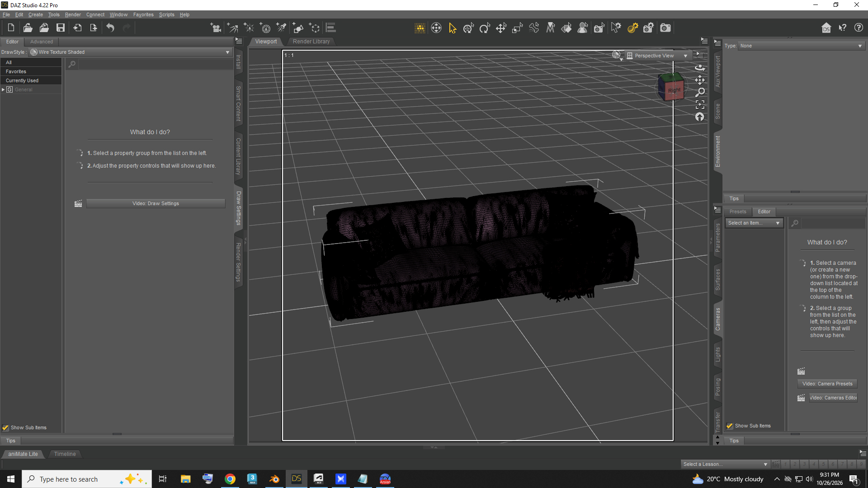Toggle Show Sub Items in Cameras pane
868x488 pixels.
(729, 426)
